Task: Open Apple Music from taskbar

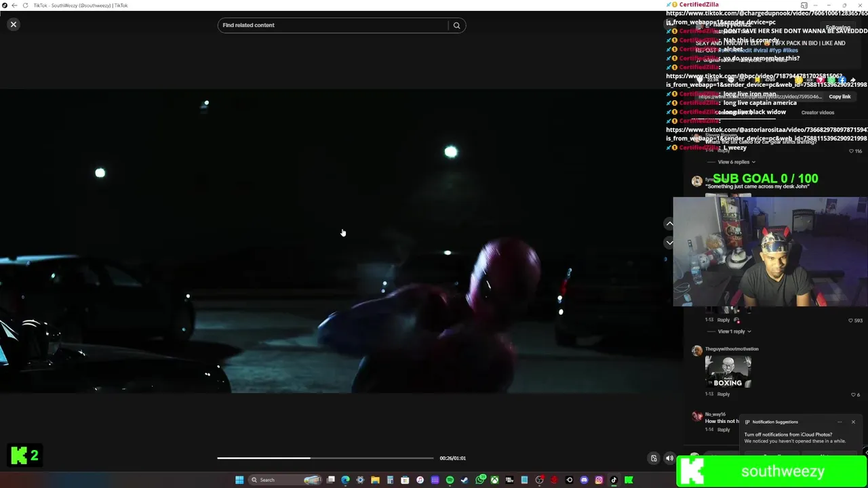Action: tap(420, 480)
